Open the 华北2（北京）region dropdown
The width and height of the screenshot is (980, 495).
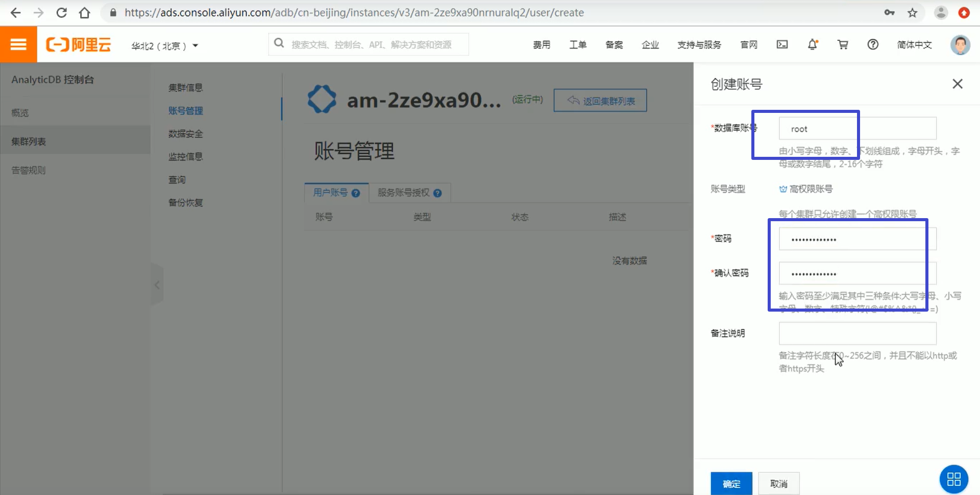[x=164, y=45]
